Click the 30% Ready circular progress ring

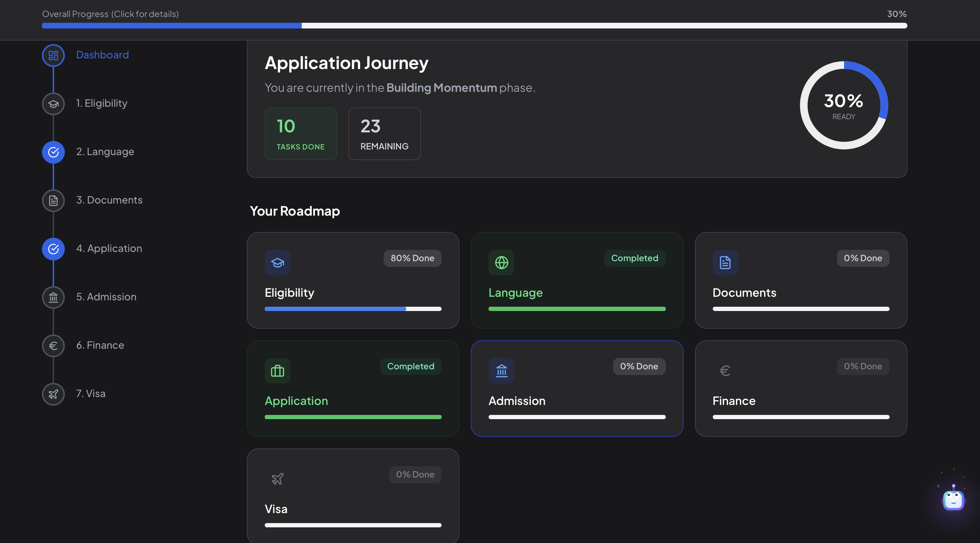[x=843, y=105]
